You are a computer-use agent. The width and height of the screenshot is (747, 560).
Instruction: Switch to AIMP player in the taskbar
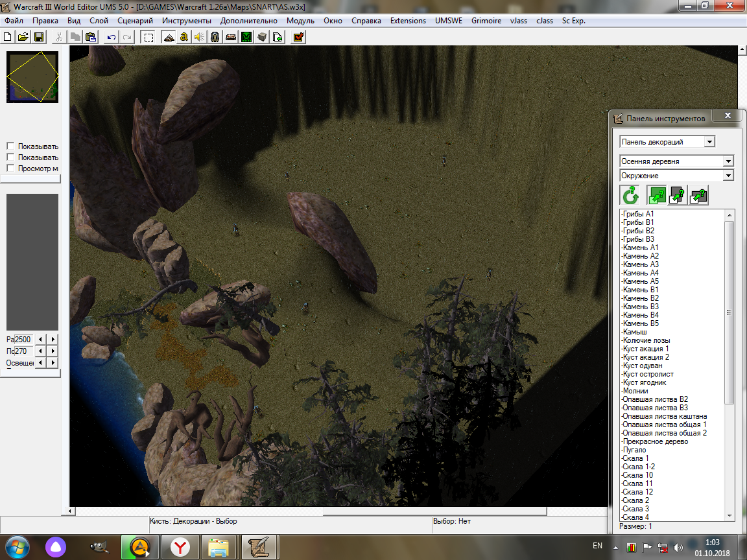click(139, 548)
